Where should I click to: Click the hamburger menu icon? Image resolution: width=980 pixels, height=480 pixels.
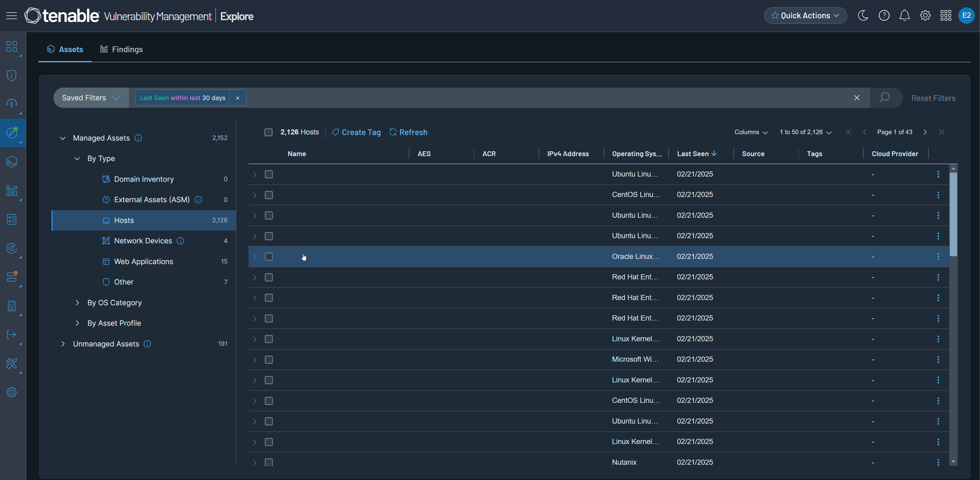12,16
